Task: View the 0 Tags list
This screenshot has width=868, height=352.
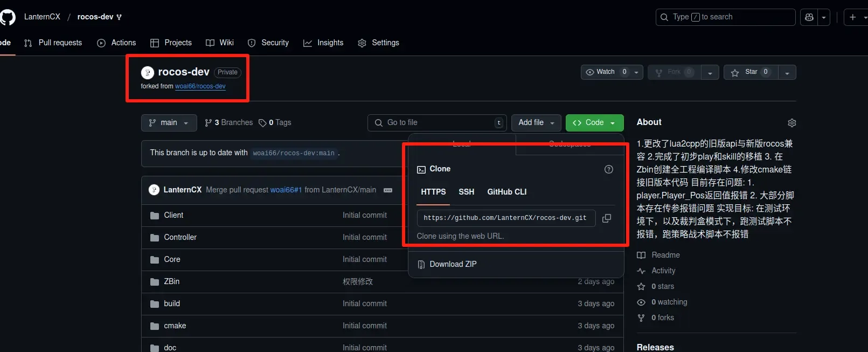Action: pyautogui.click(x=275, y=122)
